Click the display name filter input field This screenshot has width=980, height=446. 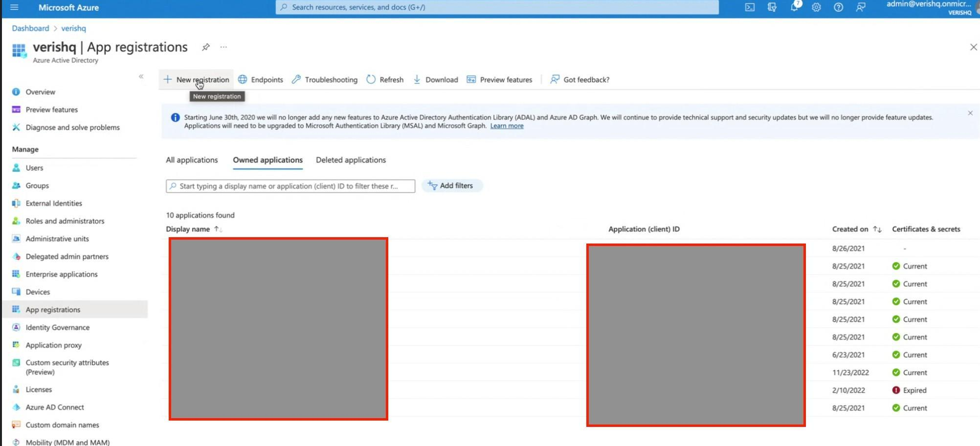coord(290,186)
